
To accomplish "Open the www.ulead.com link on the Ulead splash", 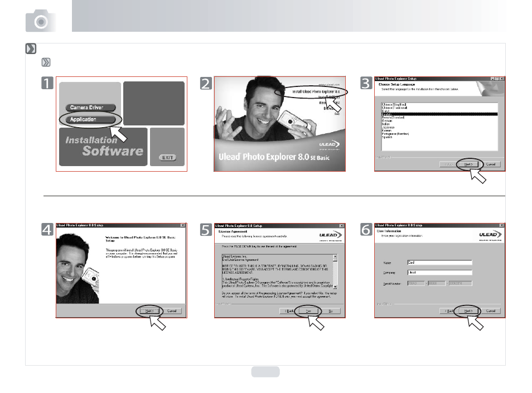I will pyautogui.click(x=329, y=85).
